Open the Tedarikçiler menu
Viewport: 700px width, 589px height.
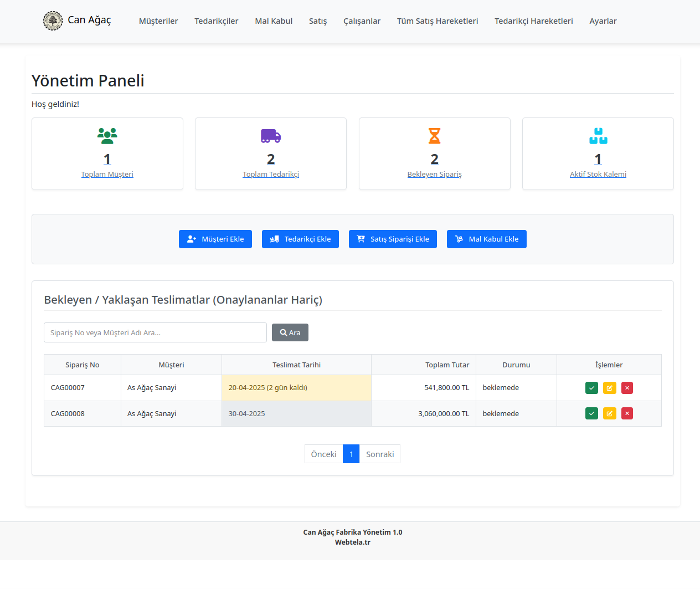(217, 21)
